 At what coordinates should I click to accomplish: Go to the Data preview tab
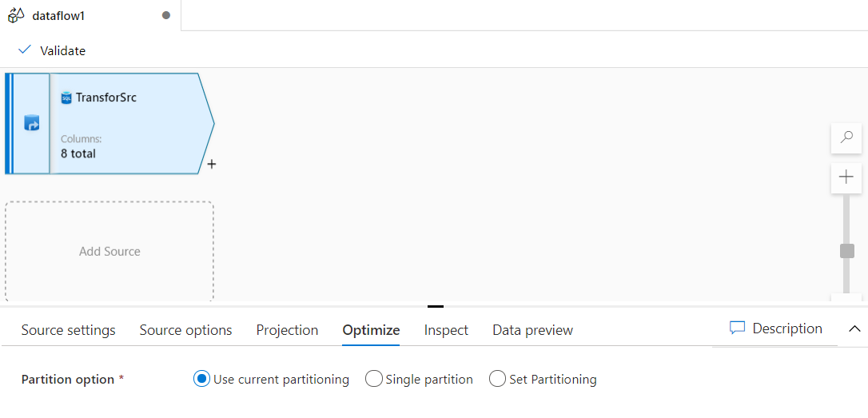click(x=532, y=330)
